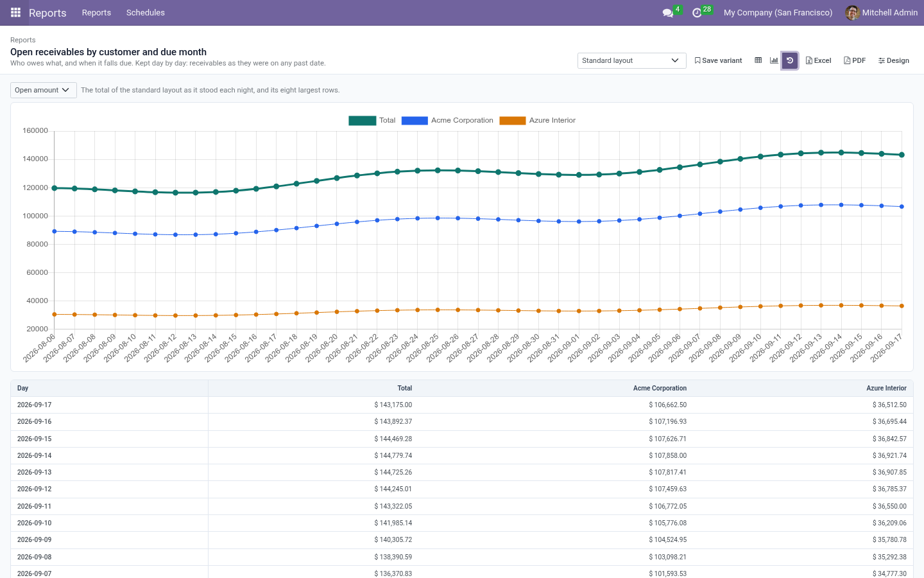The height and width of the screenshot is (578, 924).
Task: Export report as PDF
Action: point(855,60)
